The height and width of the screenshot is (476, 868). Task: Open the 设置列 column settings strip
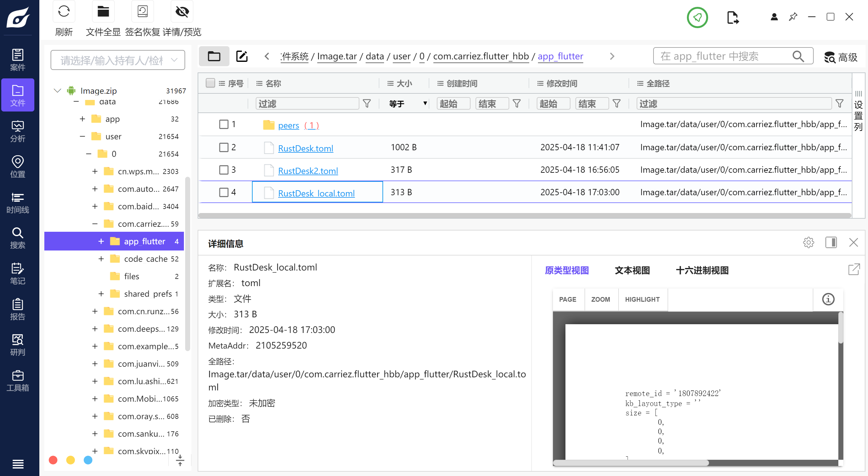[858, 111]
